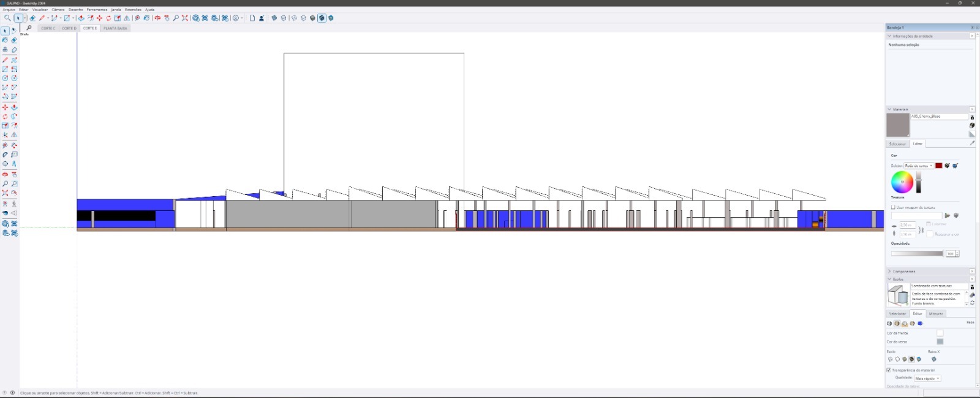Expand the Componentes panel
The image size is (980, 398).
pyautogui.click(x=903, y=271)
